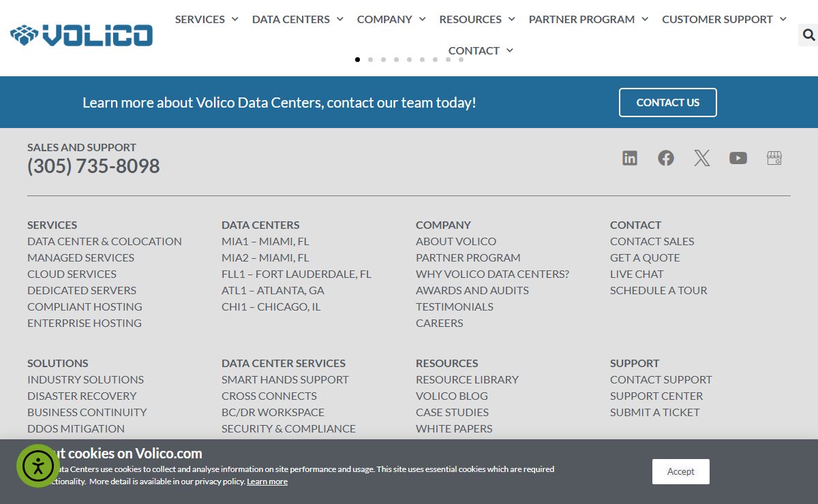Open Awards and Audits link
The height and width of the screenshot is (504, 818).
pos(472,290)
